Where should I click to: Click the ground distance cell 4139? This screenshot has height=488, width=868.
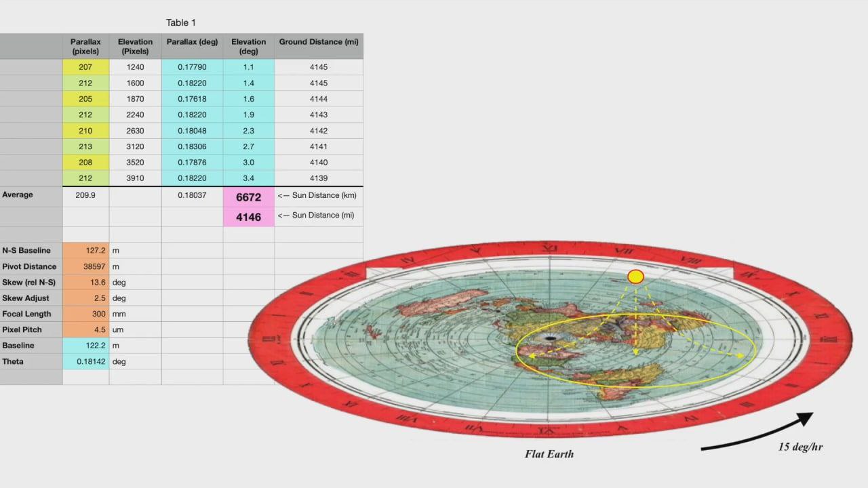pos(319,178)
